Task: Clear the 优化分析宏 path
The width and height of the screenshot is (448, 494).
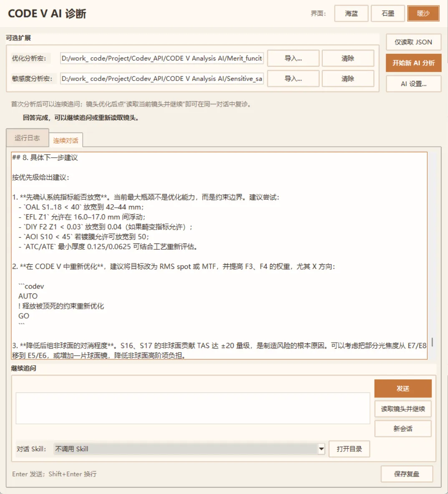Action: point(348,58)
